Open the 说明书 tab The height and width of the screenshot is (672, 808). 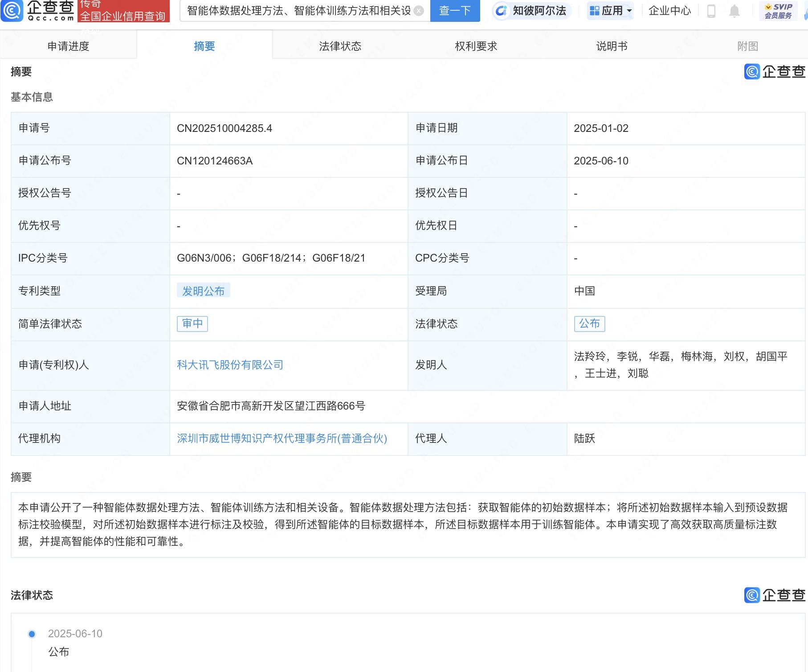[x=612, y=46]
